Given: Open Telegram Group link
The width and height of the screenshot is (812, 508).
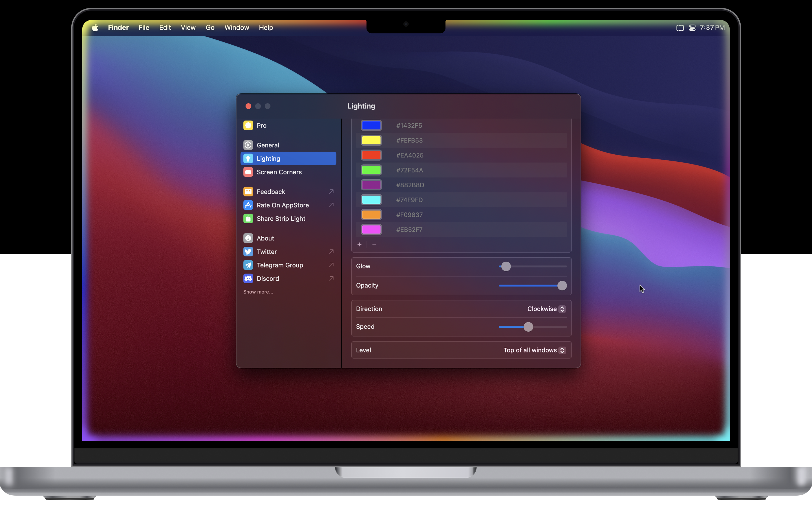Looking at the screenshot, I should coord(288,265).
